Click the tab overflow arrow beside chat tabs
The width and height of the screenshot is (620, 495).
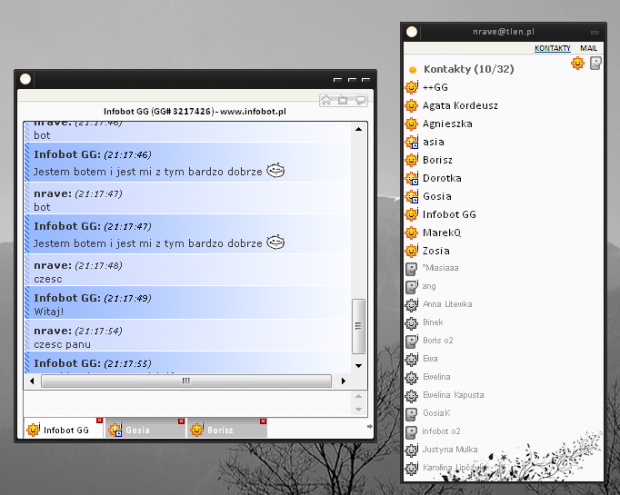[x=370, y=426]
